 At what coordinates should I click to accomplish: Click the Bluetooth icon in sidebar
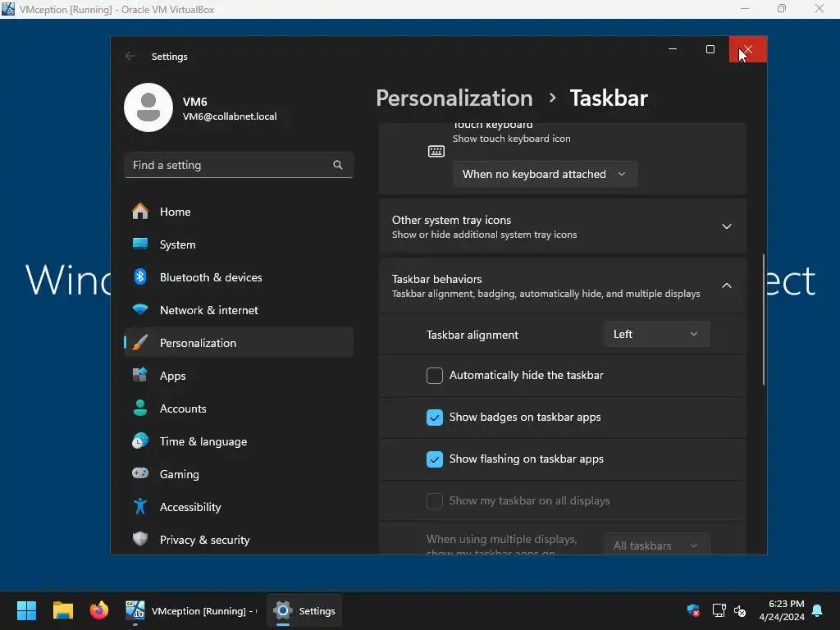[139, 277]
